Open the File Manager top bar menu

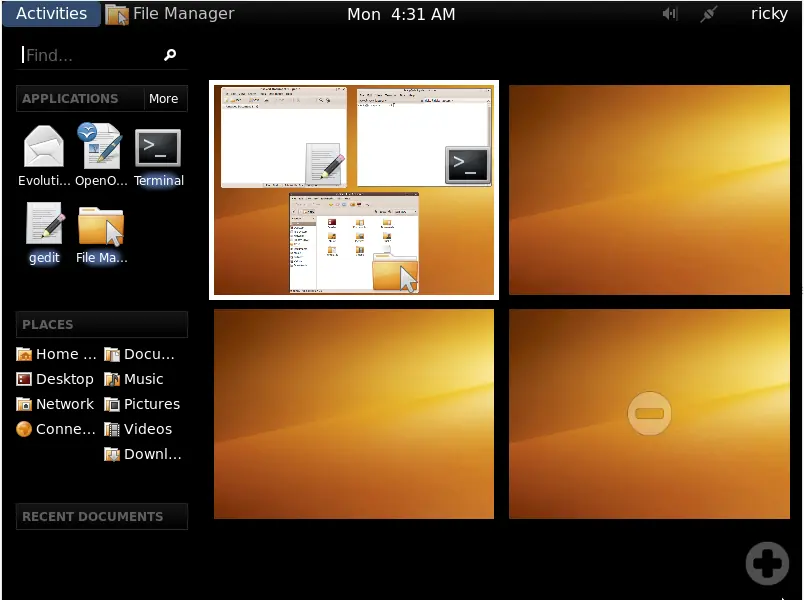[x=181, y=13]
